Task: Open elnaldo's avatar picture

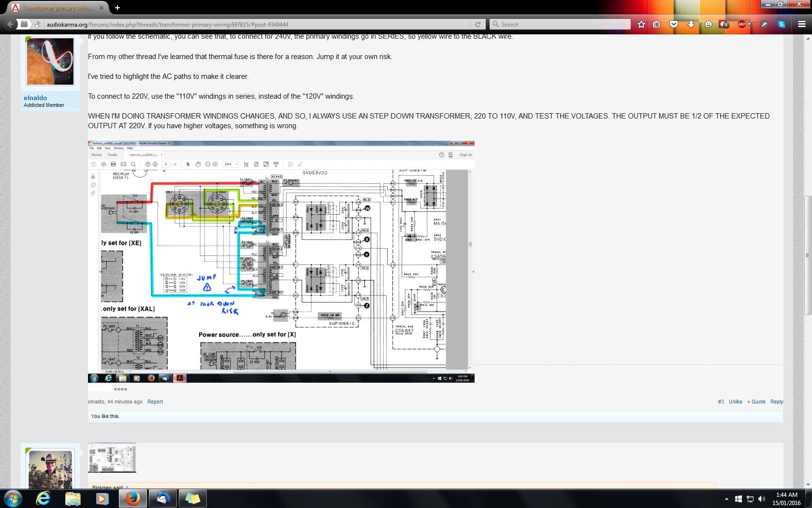Action: (x=50, y=61)
